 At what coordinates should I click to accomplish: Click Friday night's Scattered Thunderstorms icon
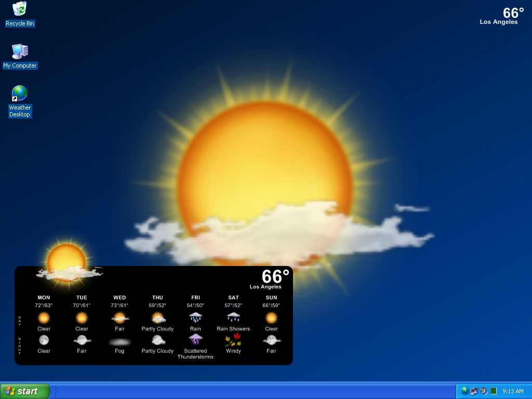(195, 340)
